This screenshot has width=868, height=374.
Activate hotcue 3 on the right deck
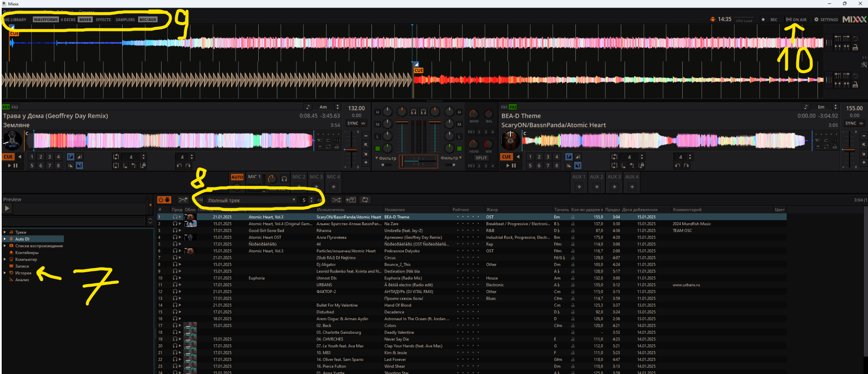[x=548, y=157]
